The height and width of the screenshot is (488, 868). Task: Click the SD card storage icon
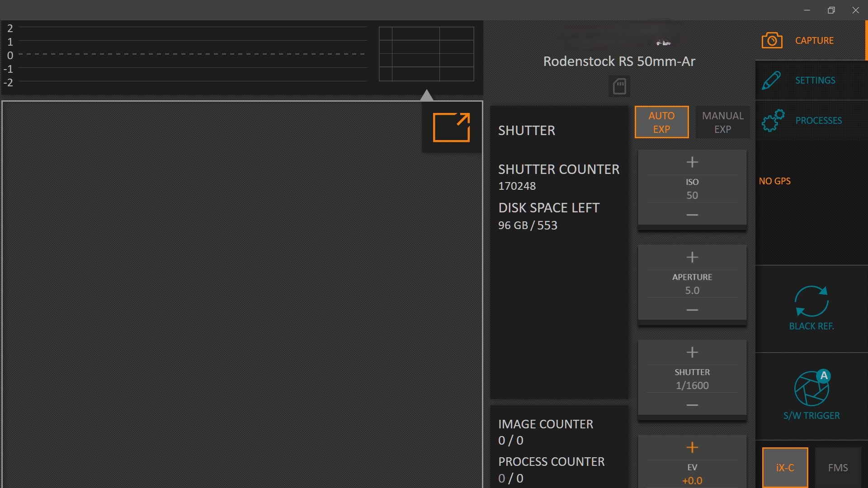tap(619, 86)
